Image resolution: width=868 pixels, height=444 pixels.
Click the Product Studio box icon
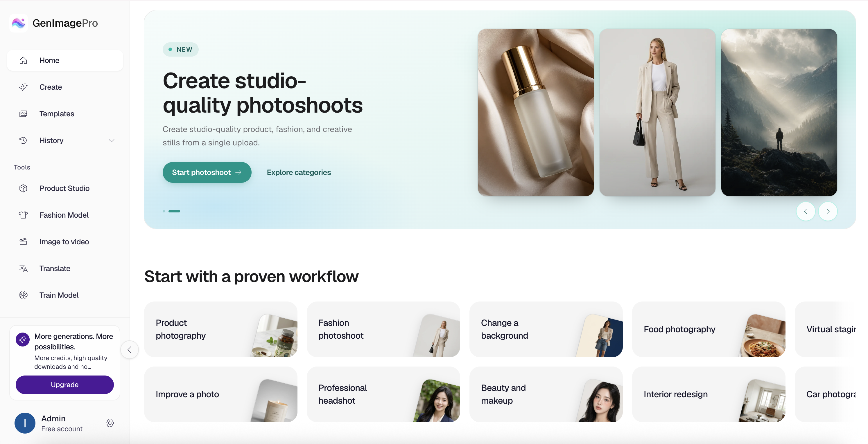tap(23, 189)
